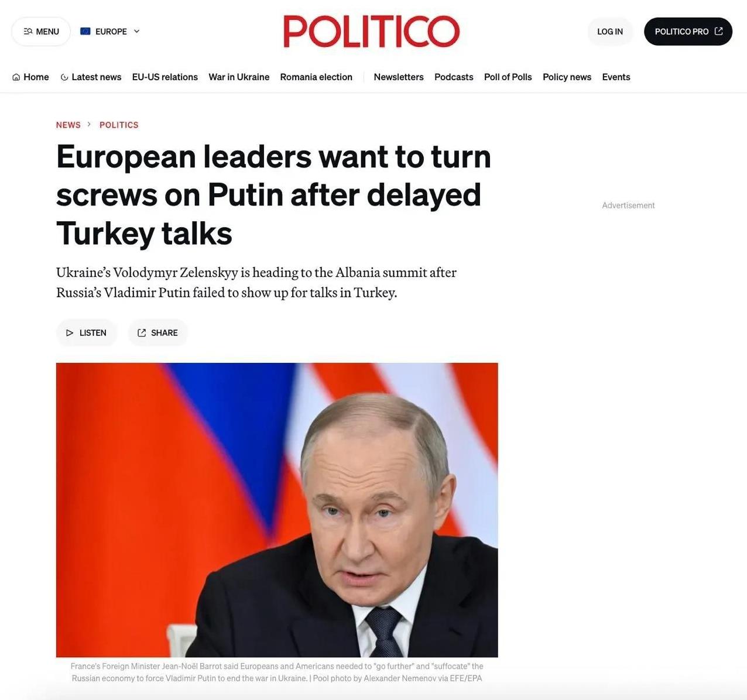Open Romania election coverage
Screen dimensions: 747x700
point(316,77)
